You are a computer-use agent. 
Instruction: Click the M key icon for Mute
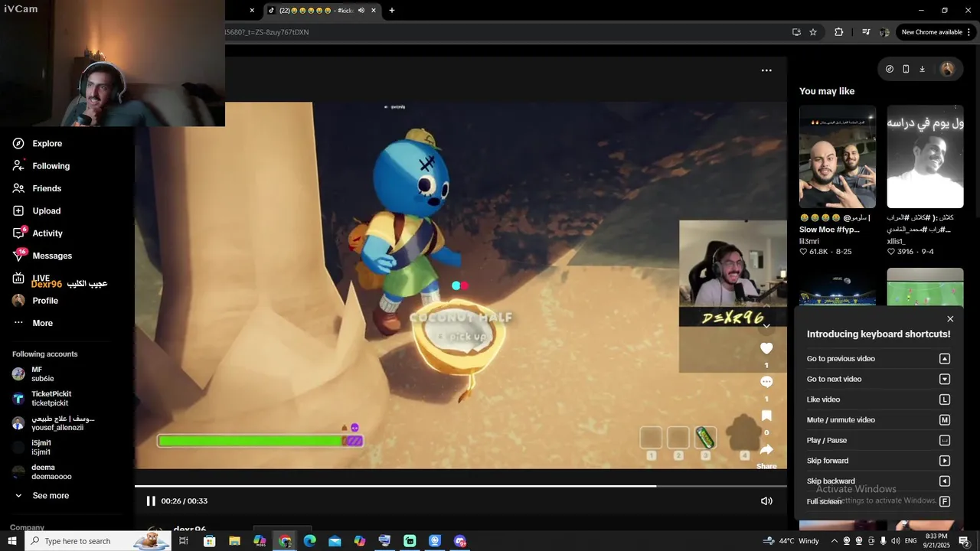(x=945, y=420)
